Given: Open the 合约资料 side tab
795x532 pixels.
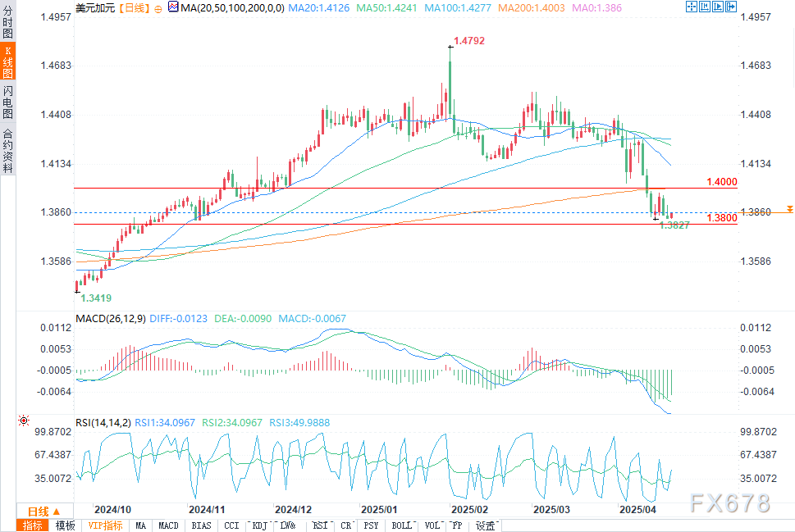Looking at the screenshot, I should click(7, 151).
